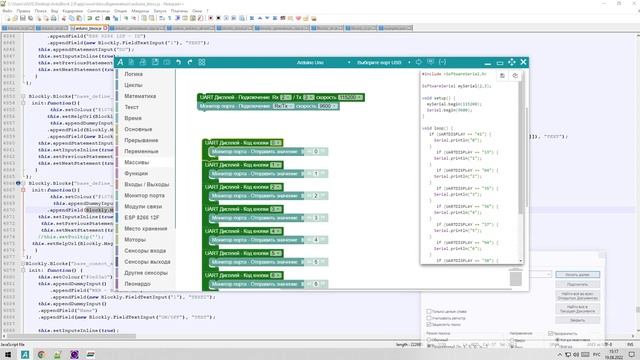The width and height of the screenshot is (640, 360).
Task: Click the Print icon in Notepad++ toolbar
Action: 53,18
